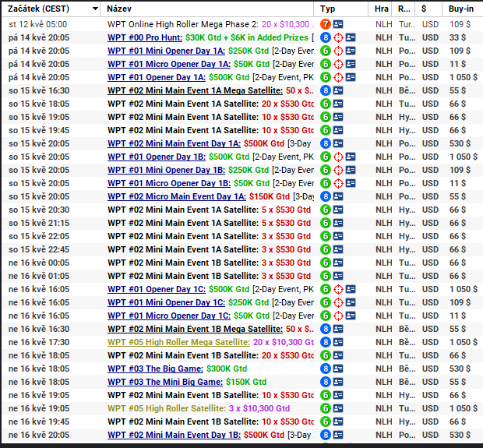Open WPT #00 Pro Hunt tournament link
The image size is (483, 448).
145,37
